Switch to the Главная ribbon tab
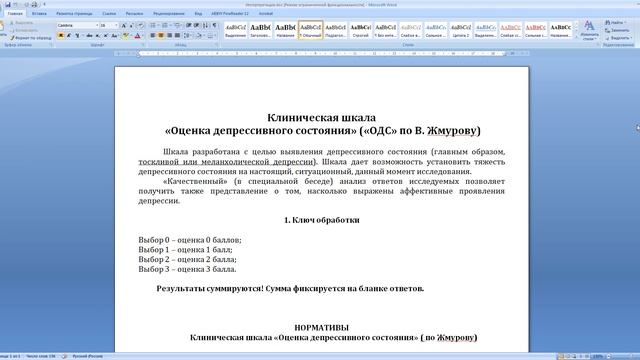Viewport: 640px width, 360px height. click(x=15, y=13)
